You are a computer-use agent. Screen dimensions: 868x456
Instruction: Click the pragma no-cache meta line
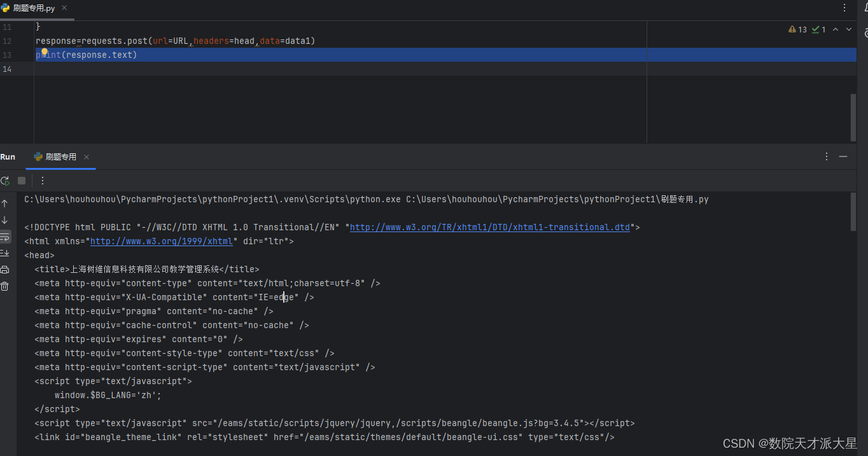pos(154,311)
